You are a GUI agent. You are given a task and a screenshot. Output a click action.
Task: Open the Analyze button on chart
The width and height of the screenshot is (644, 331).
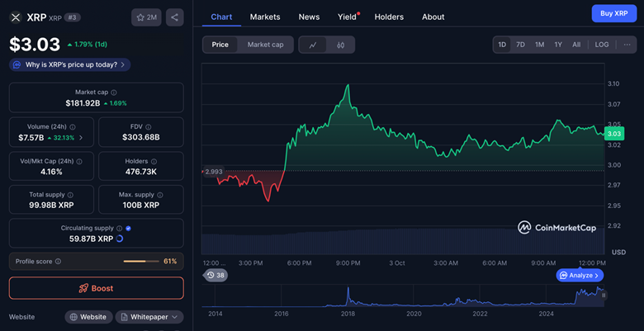point(580,275)
